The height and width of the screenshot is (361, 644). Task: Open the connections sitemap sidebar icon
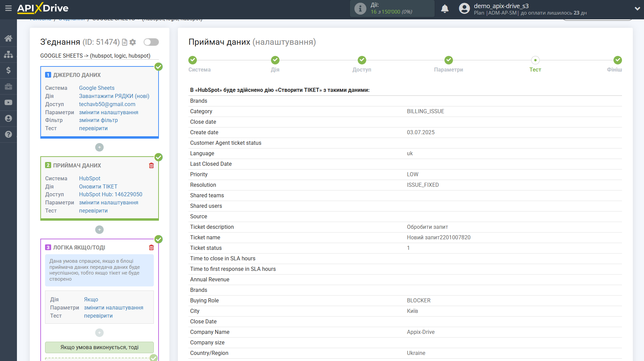8,54
